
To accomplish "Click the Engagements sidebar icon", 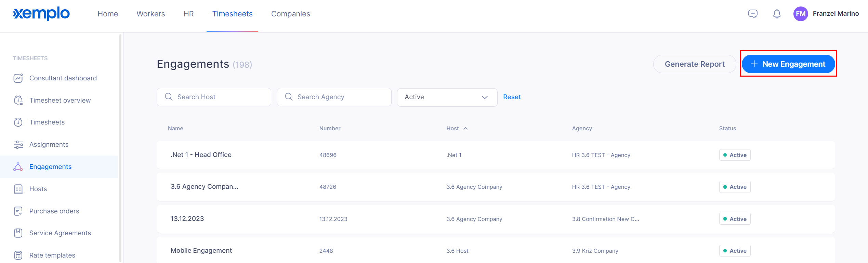I will (x=18, y=167).
